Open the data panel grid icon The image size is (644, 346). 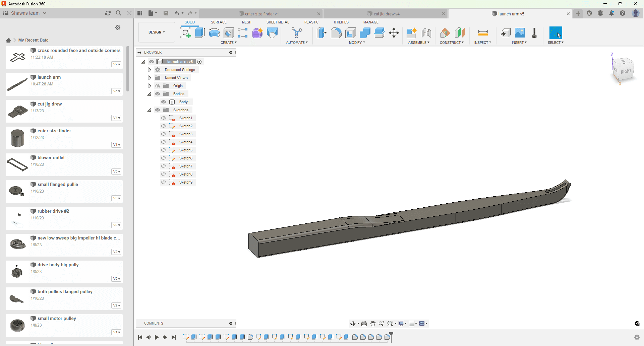tap(140, 13)
